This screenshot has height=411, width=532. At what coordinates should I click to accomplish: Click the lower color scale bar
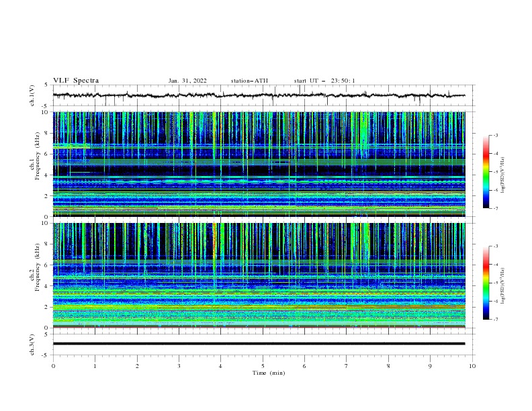pyautogui.click(x=486, y=283)
